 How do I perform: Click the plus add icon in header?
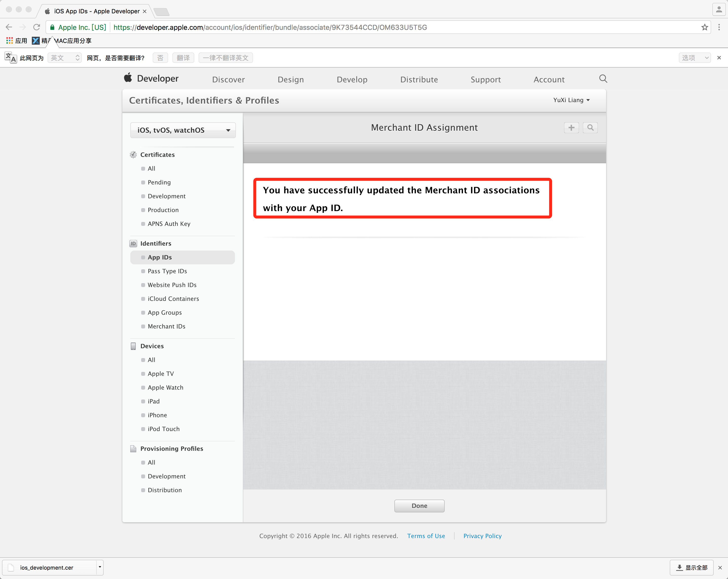coord(571,127)
